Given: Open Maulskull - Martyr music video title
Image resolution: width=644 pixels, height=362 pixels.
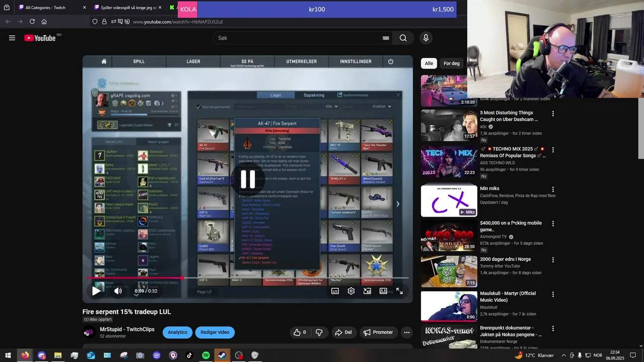Looking at the screenshot, I should tap(508, 297).
